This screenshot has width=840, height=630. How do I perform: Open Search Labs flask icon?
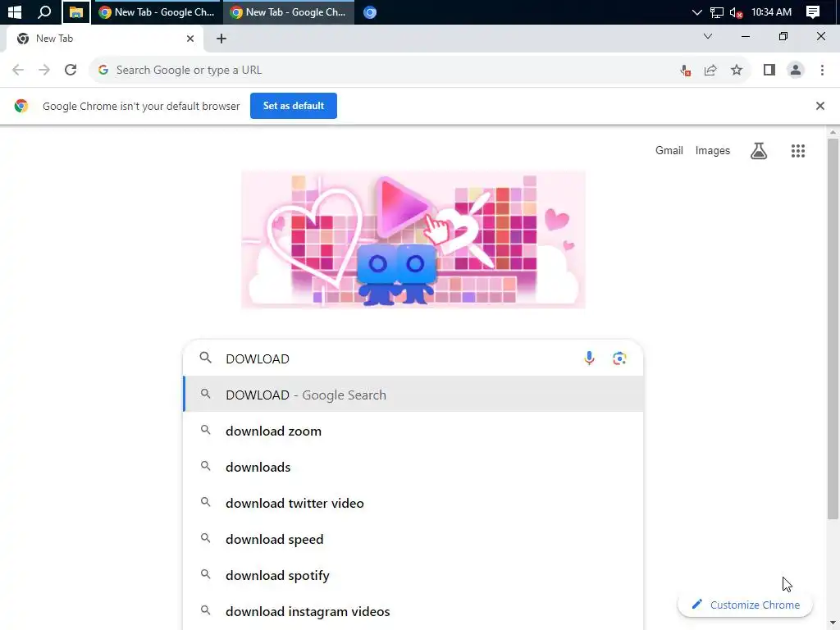pos(759,151)
